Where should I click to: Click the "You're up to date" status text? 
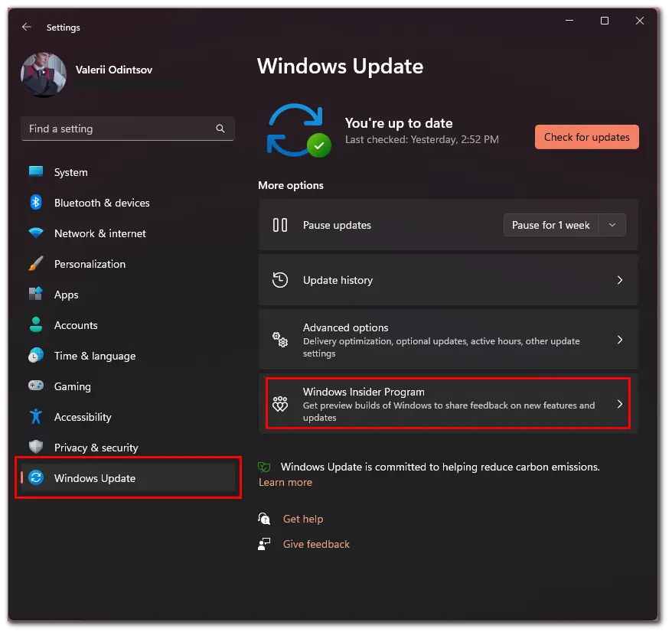click(399, 123)
